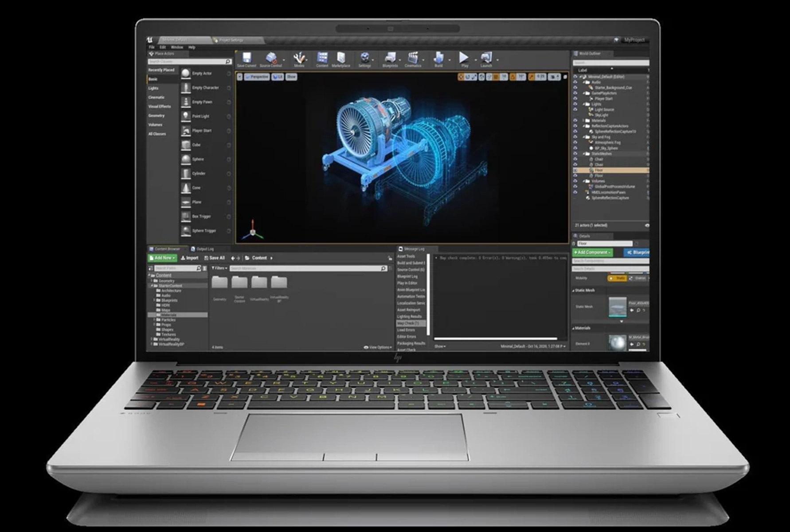Toggle visibility eye for Player Start actor
Image resolution: width=790 pixels, height=532 pixels.
pos(575,98)
